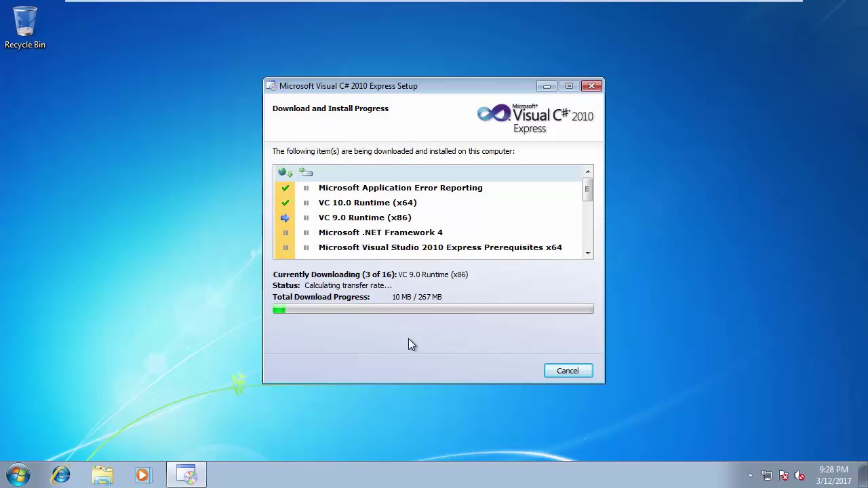Open Windows Explorer from the taskbar

(102, 475)
